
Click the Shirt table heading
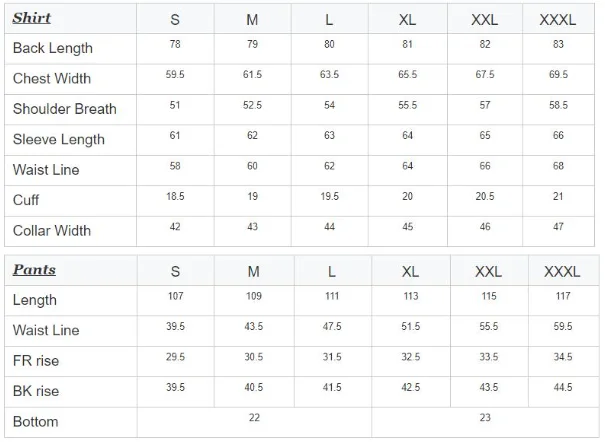(x=32, y=18)
